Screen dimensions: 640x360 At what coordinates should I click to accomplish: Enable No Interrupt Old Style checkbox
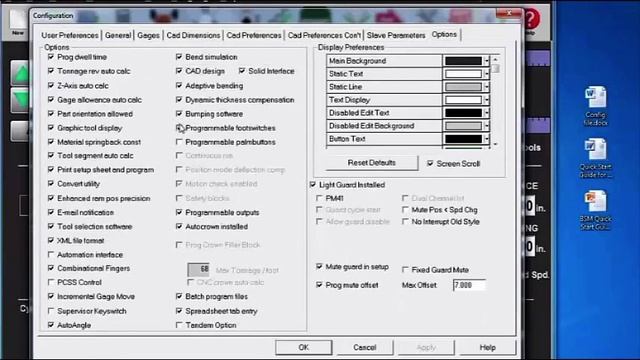[x=405, y=222]
